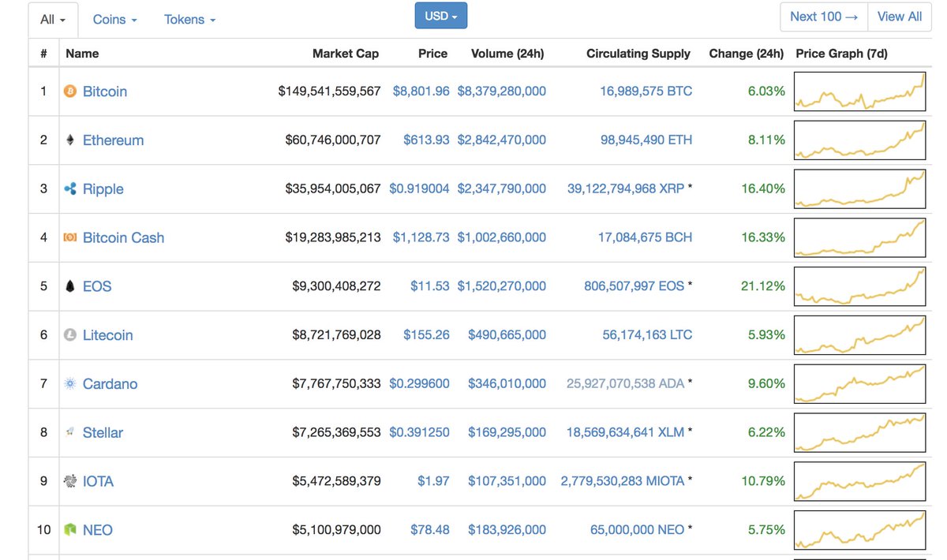The width and height of the screenshot is (947, 560).
Task: Open the EOS name link
Action: pyautogui.click(x=97, y=286)
